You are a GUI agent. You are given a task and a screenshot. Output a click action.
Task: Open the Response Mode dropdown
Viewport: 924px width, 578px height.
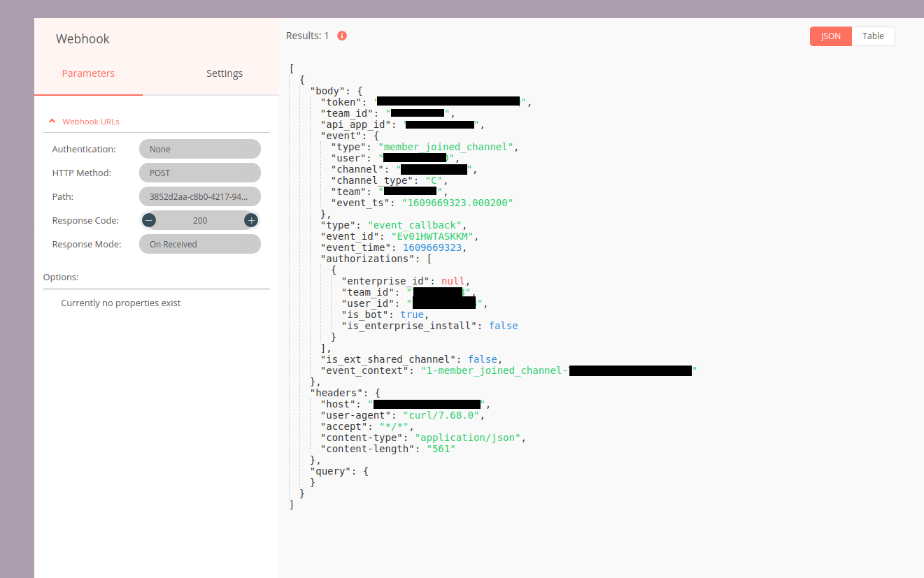(200, 244)
